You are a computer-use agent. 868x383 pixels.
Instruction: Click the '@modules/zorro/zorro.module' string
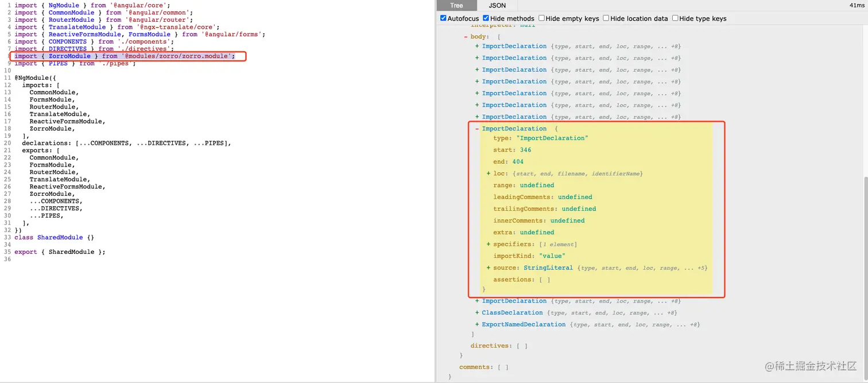(x=176, y=56)
